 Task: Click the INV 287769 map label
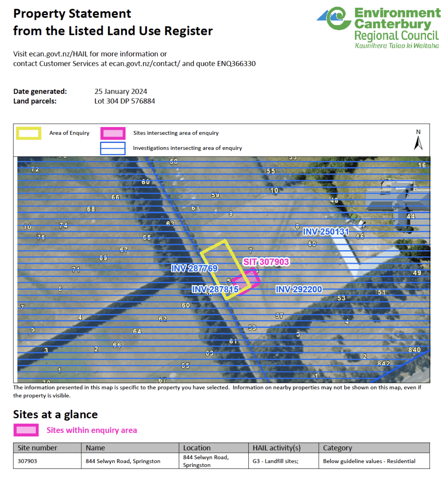pyautogui.click(x=194, y=268)
